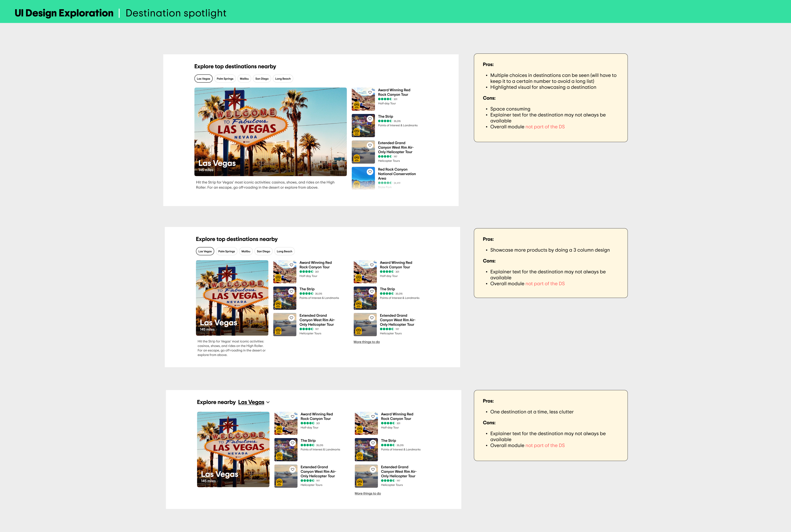Favorite The Strip in middle design's center column

point(291,292)
